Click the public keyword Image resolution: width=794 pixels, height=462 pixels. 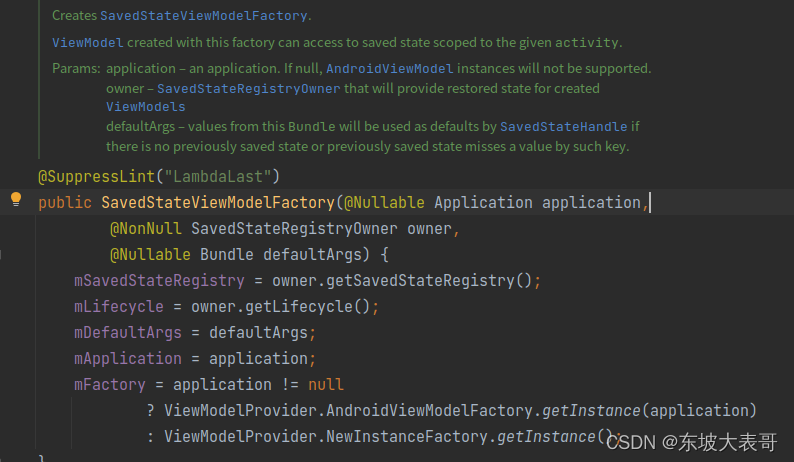(x=65, y=203)
